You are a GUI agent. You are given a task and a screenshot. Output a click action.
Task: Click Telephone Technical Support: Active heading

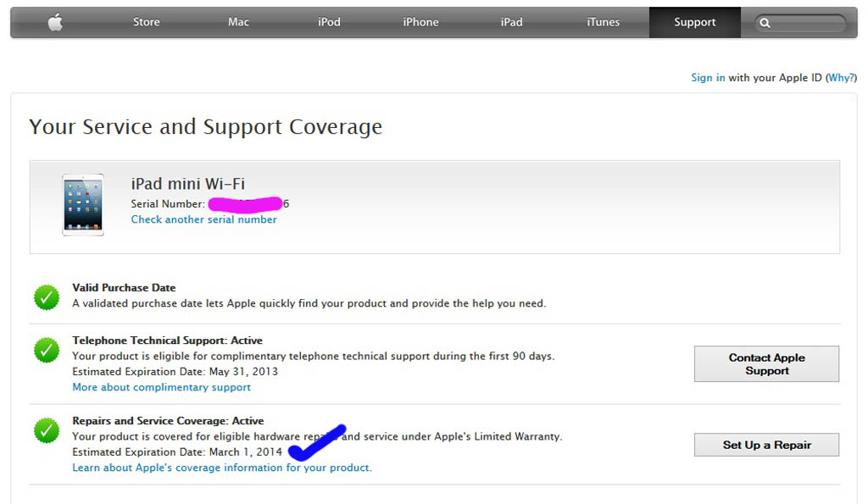pos(167,341)
